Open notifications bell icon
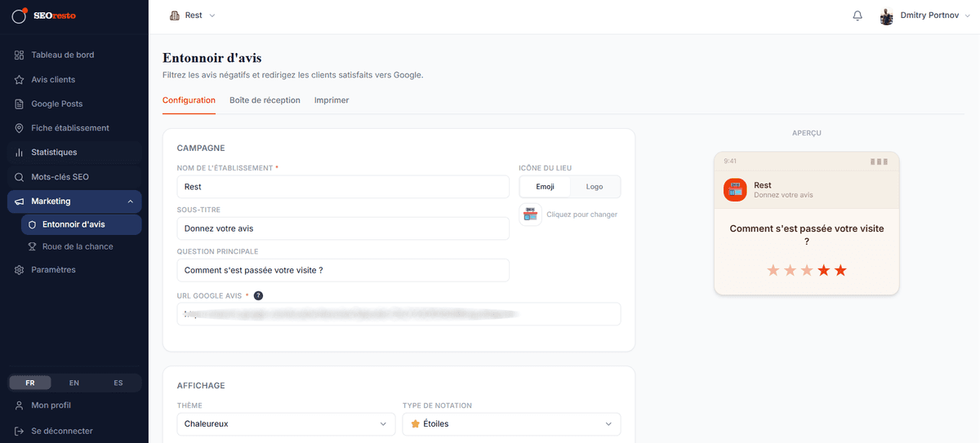This screenshot has height=443, width=980. [x=857, y=16]
